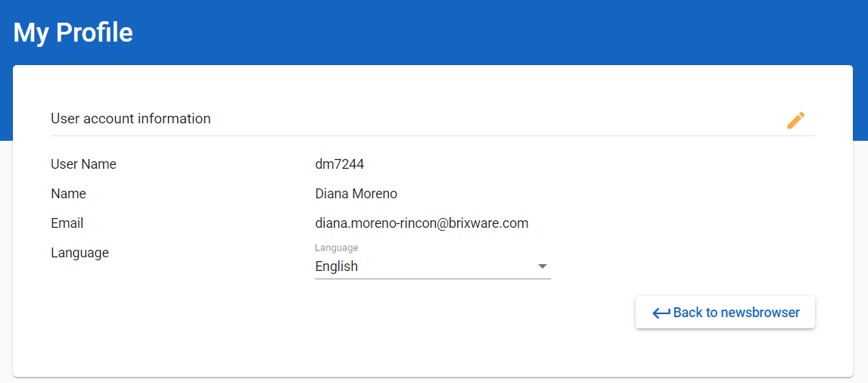Expand the Language dropdown arrow
The height and width of the screenshot is (383, 868).
coord(542,266)
